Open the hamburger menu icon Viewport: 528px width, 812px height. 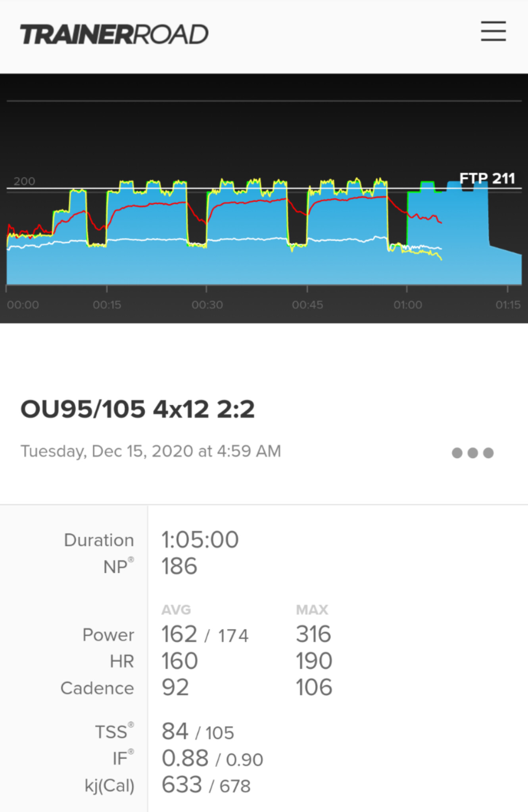tap(493, 31)
